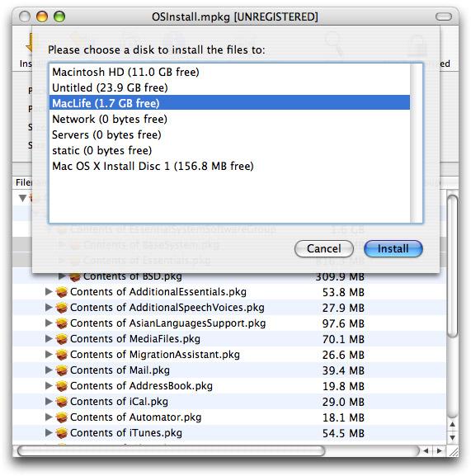Click AddressBook.pkg package icon
The width and height of the screenshot is (471, 476).
pyautogui.click(x=62, y=386)
